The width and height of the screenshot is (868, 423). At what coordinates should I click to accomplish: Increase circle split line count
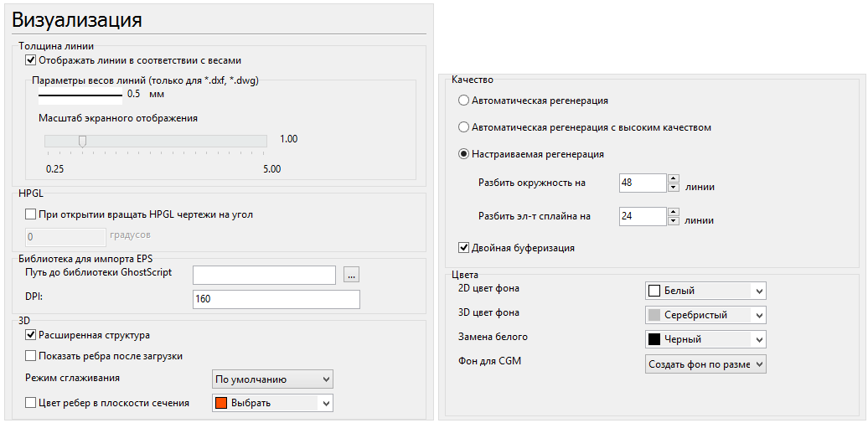pyautogui.click(x=673, y=178)
